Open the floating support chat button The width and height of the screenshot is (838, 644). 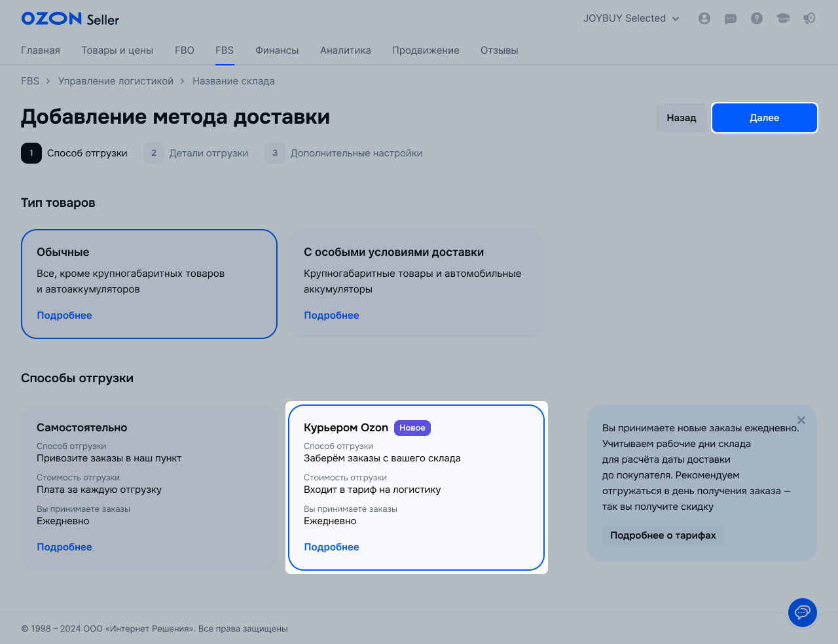802,613
